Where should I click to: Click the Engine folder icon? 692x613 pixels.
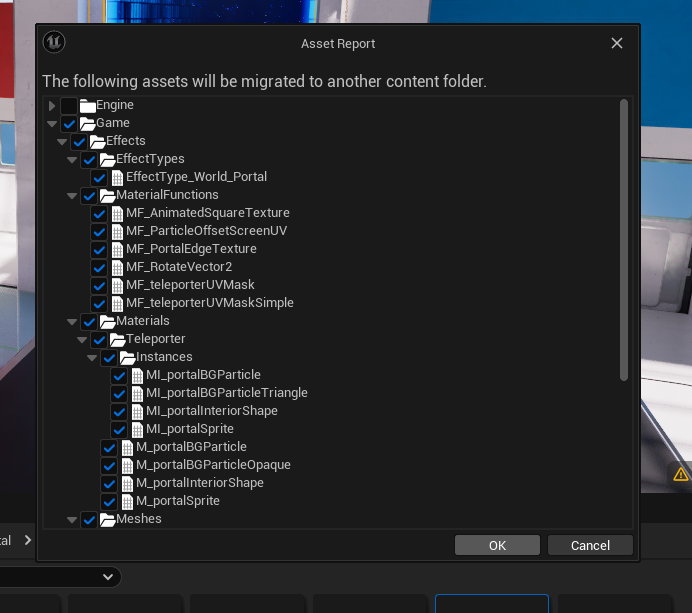(x=87, y=106)
